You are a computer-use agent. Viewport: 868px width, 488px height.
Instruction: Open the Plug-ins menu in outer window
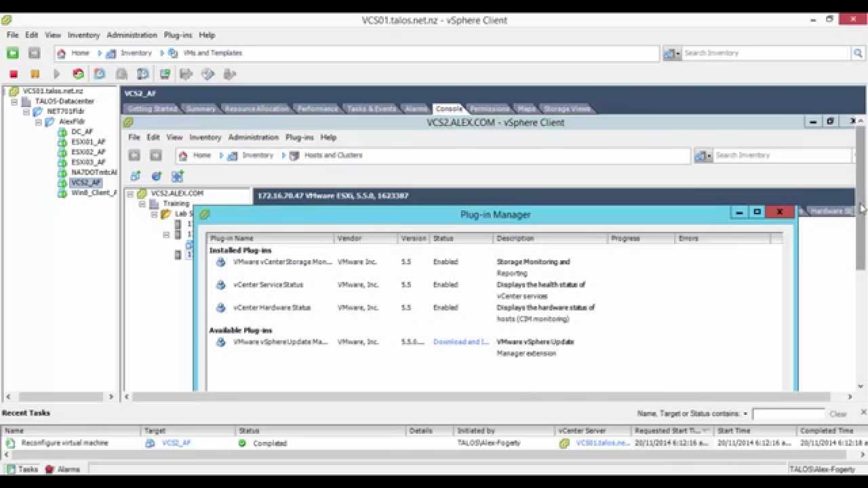tap(178, 35)
